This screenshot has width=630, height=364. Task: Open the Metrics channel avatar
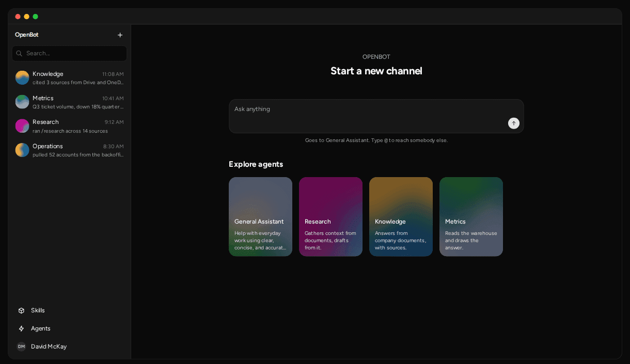point(22,102)
